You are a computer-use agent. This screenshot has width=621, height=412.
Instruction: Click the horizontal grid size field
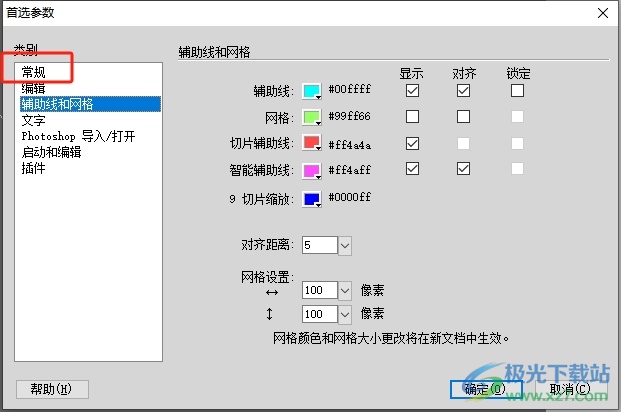tap(320, 291)
